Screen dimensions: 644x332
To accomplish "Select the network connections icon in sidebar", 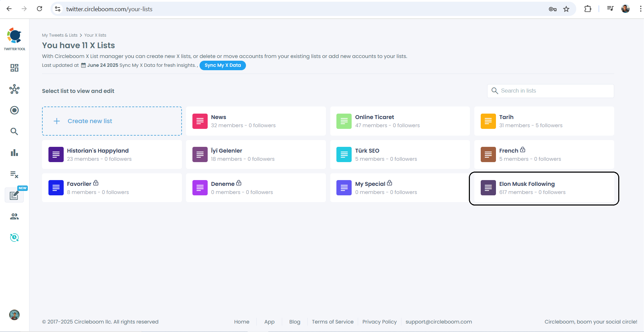I will coord(14,89).
